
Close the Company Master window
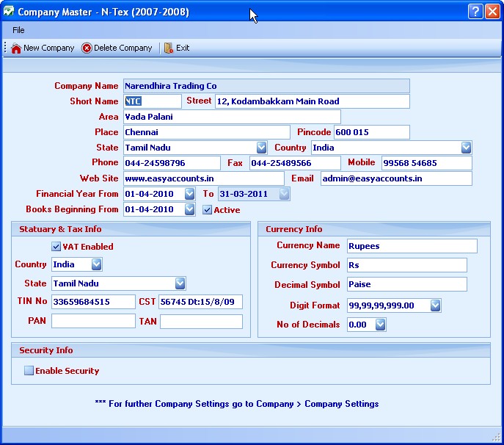point(492,12)
